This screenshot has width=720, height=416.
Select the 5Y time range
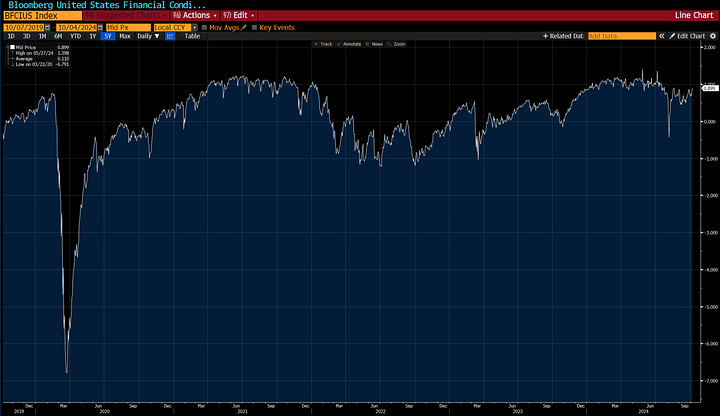click(x=107, y=36)
